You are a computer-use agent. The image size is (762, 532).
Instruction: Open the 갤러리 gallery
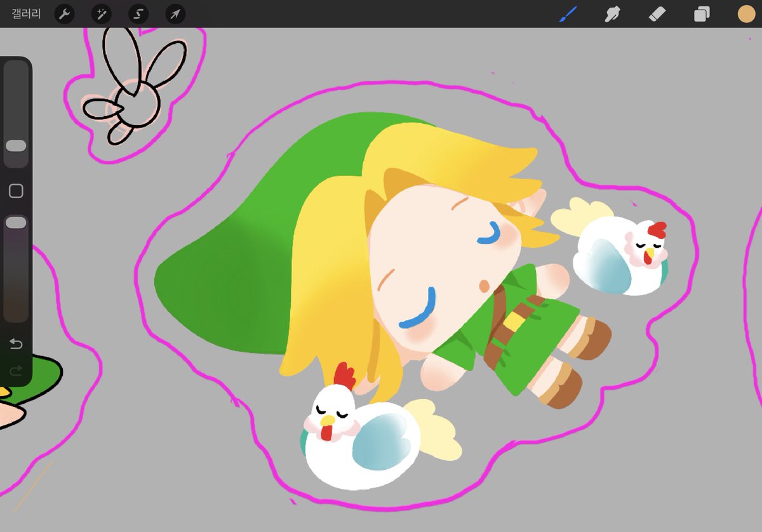coord(26,13)
